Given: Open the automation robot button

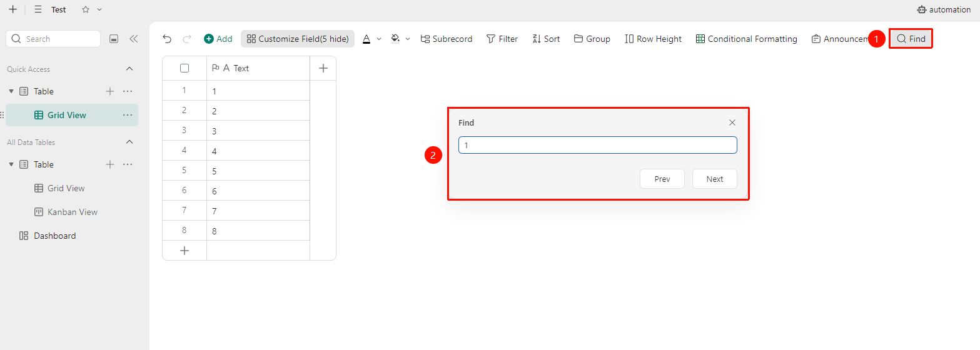Looking at the screenshot, I should [944, 9].
